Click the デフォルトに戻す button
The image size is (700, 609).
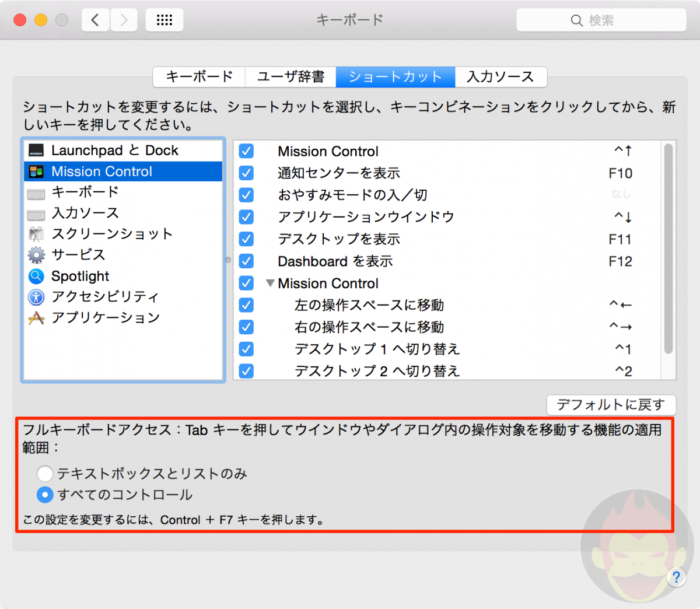pyautogui.click(x=611, y=405)
